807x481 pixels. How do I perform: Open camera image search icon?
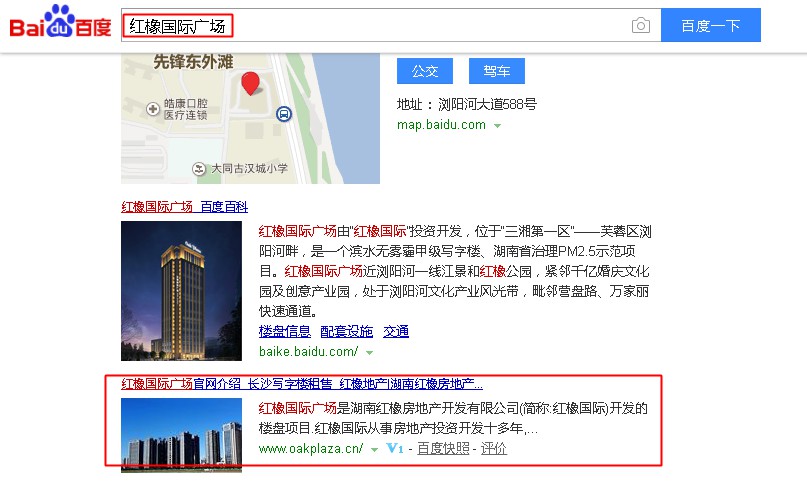640,25
